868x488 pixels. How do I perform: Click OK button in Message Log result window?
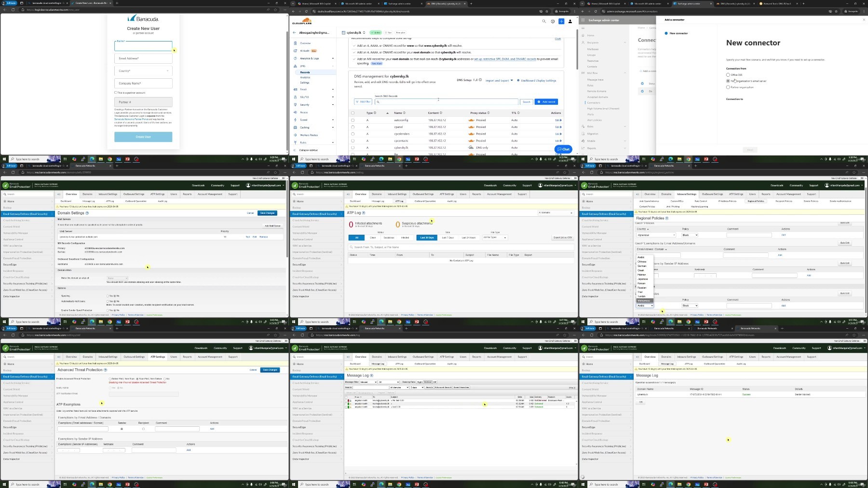(641, 402)
